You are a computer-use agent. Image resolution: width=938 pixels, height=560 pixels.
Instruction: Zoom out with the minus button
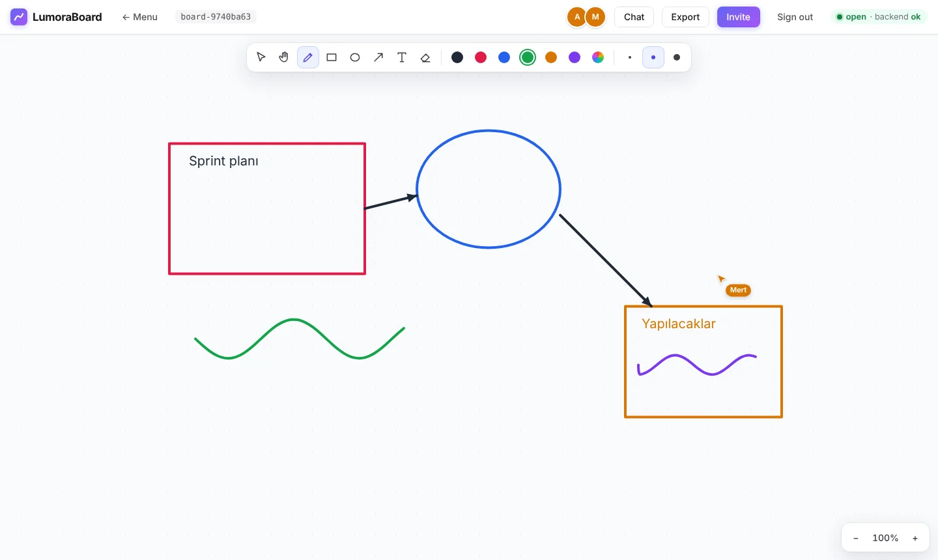point(856,538)
